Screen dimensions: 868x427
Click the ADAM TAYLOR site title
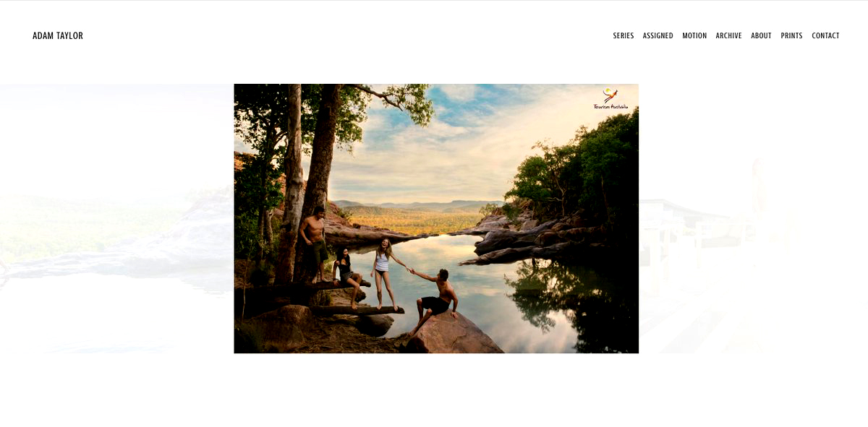pyautogui.click(x=58, y=35)
